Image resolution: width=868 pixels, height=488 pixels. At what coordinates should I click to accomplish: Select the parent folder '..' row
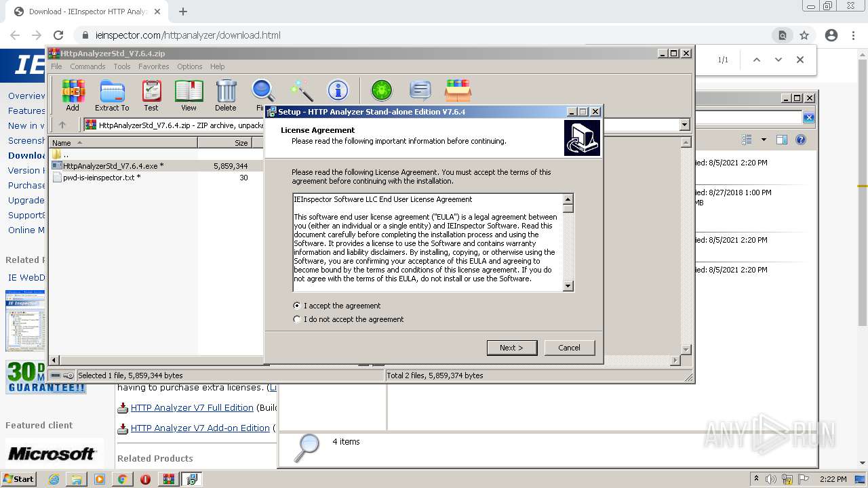(156, 154)
